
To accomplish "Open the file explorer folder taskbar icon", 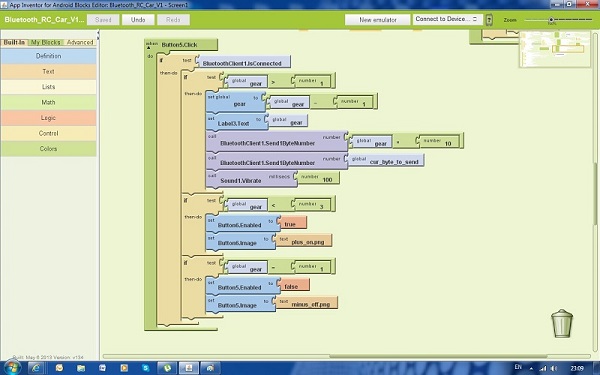I will 81,368.
